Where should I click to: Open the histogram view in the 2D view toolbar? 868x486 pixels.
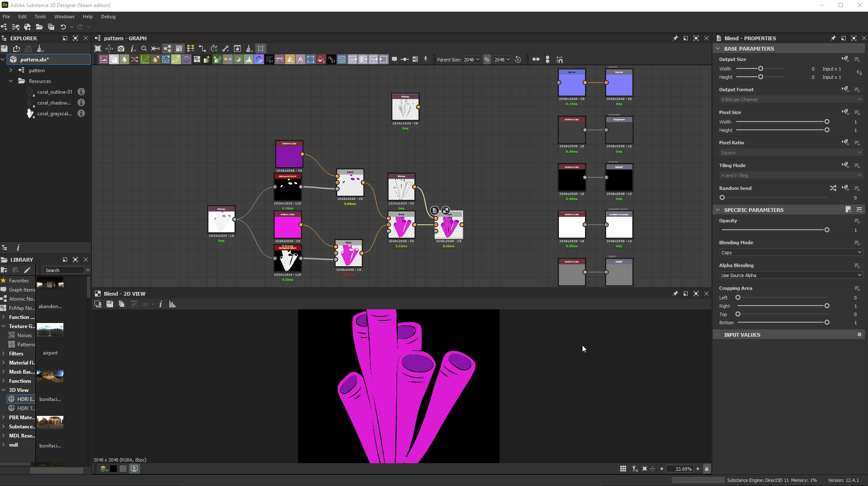[172, 304]
